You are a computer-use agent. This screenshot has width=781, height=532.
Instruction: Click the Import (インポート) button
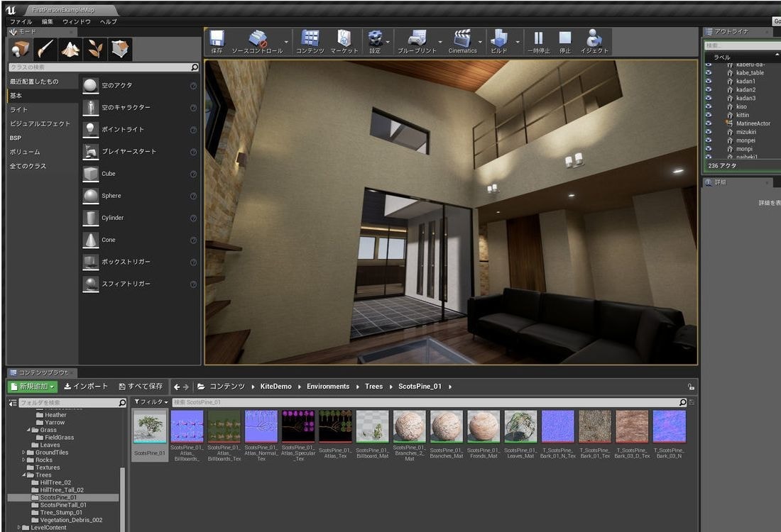[86, 387]
